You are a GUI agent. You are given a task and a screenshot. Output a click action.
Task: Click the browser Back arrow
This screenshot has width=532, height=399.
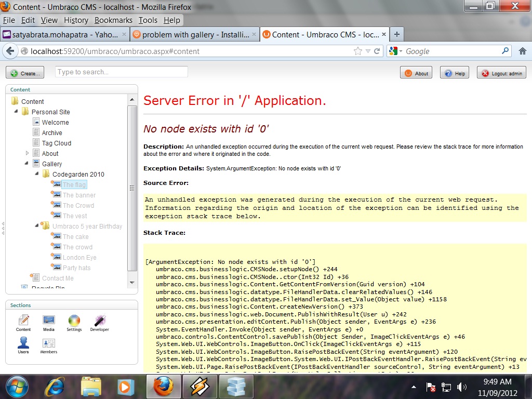click(10, 51)
